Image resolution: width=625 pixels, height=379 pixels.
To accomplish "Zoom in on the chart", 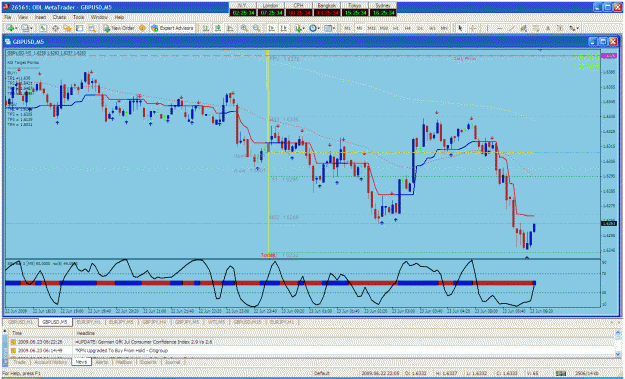I will 244,28.
